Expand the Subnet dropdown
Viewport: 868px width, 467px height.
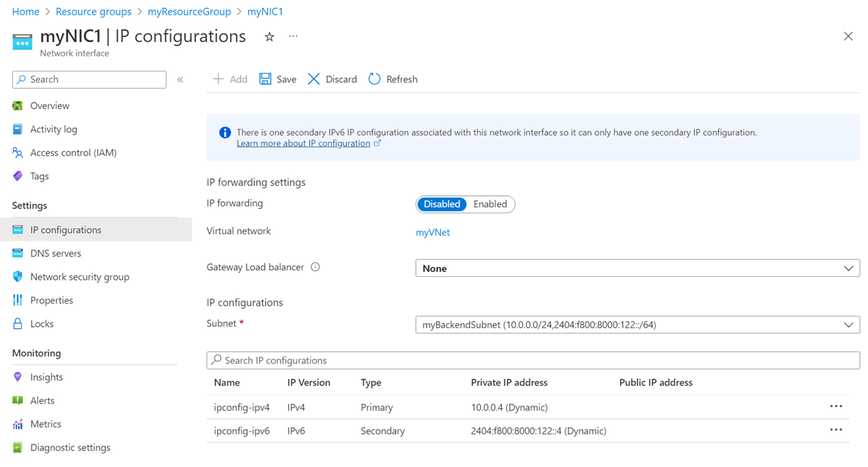(x=849, y=325)
